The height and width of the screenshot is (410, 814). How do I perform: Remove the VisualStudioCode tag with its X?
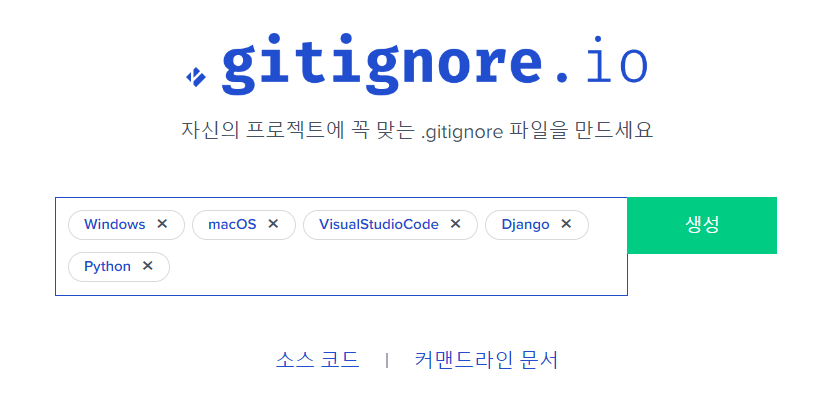(x=455, y=224)
